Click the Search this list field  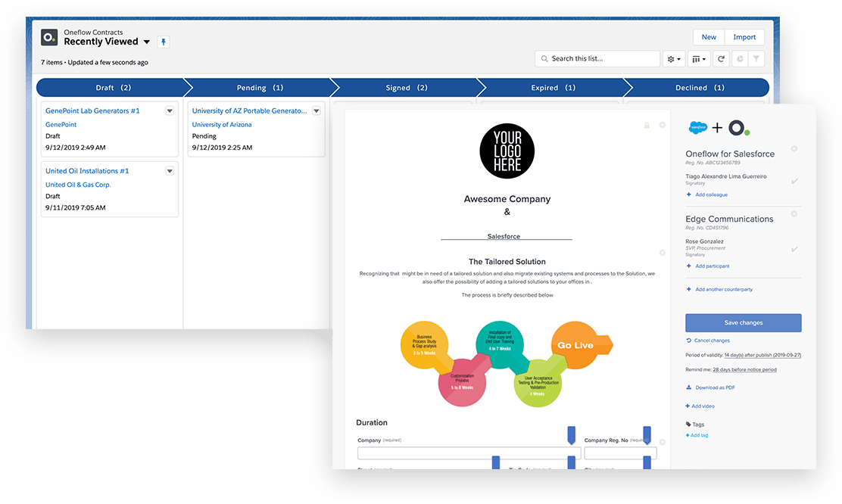(597, 59)
